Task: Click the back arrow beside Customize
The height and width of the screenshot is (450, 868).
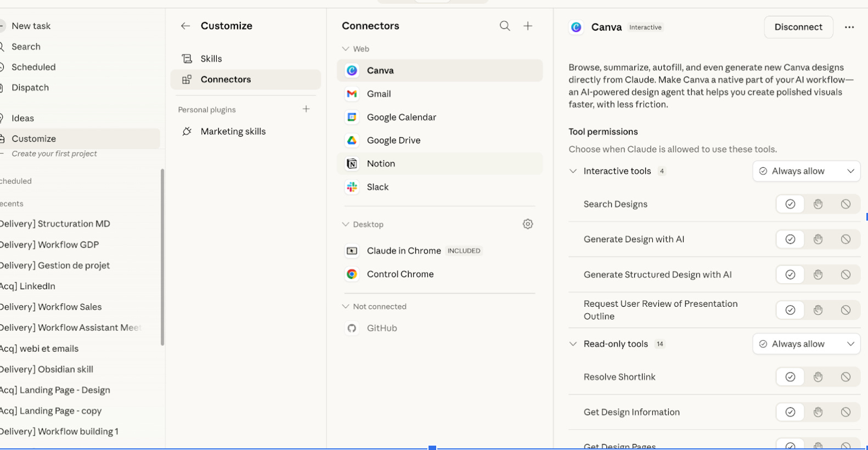Action: (x=185, y=26)
